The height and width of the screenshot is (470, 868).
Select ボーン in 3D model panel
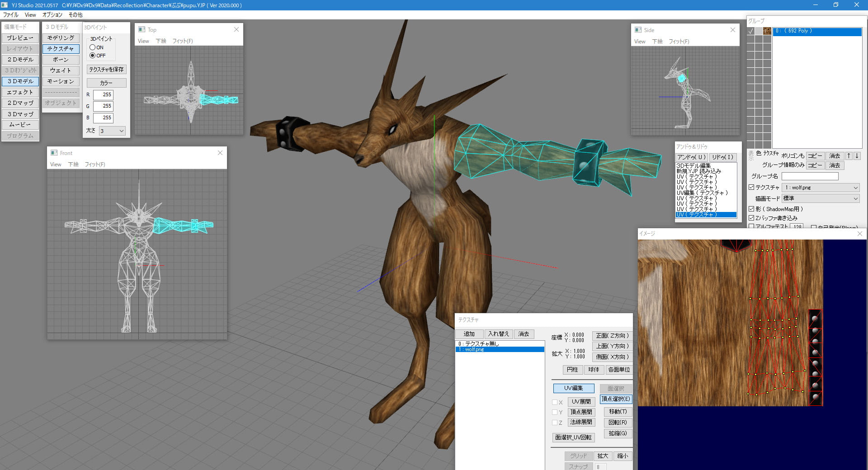[61, 60]
